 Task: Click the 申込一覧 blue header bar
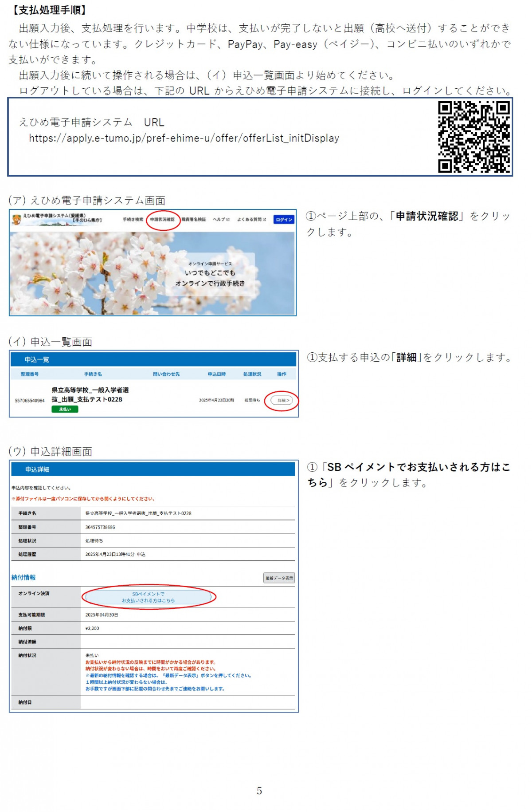(153, 360)
